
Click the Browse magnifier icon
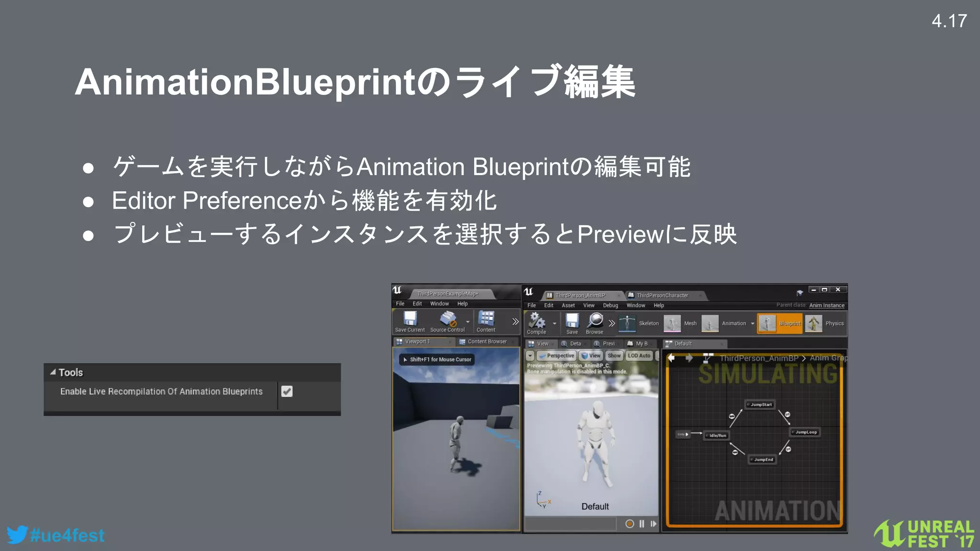(x=595, y=320)
